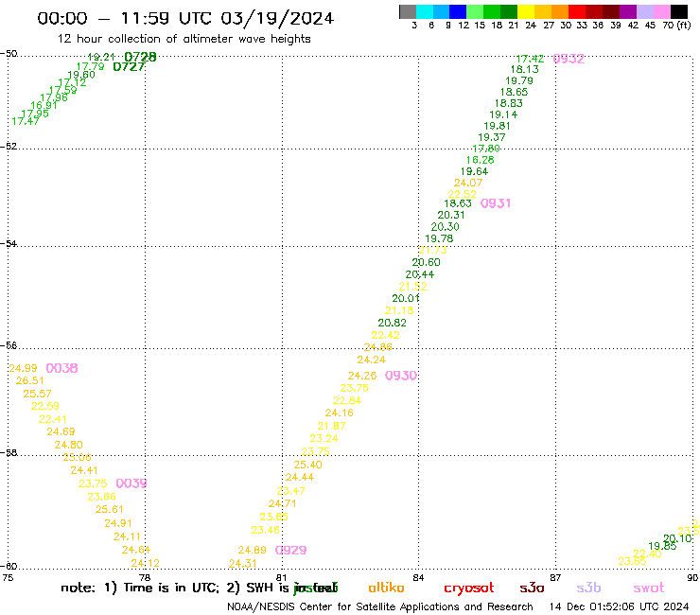The height and width of the screenshot is (615, 700).
Task: Click the wave height value 19.21
Action: click(101, 57)
